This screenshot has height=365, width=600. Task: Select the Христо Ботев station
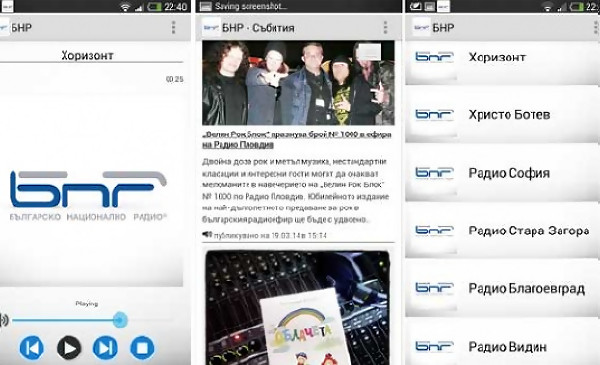502,114
